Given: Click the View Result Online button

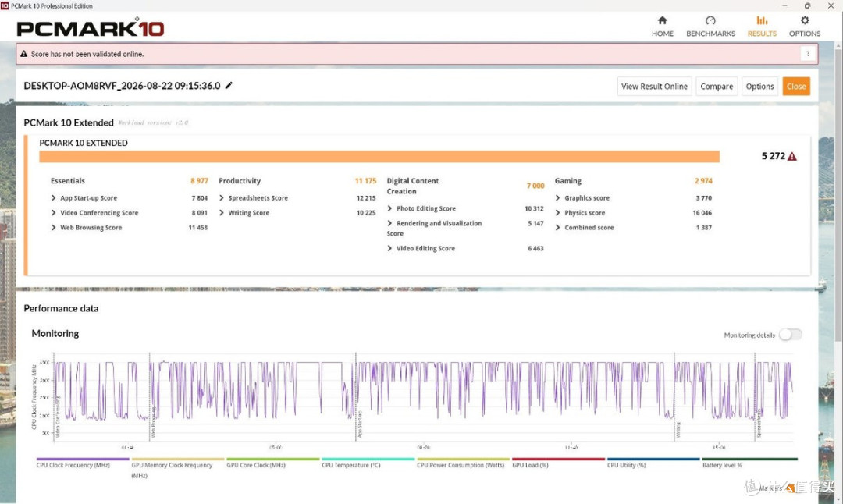Looking at the screenshot, I should (654, 87).
